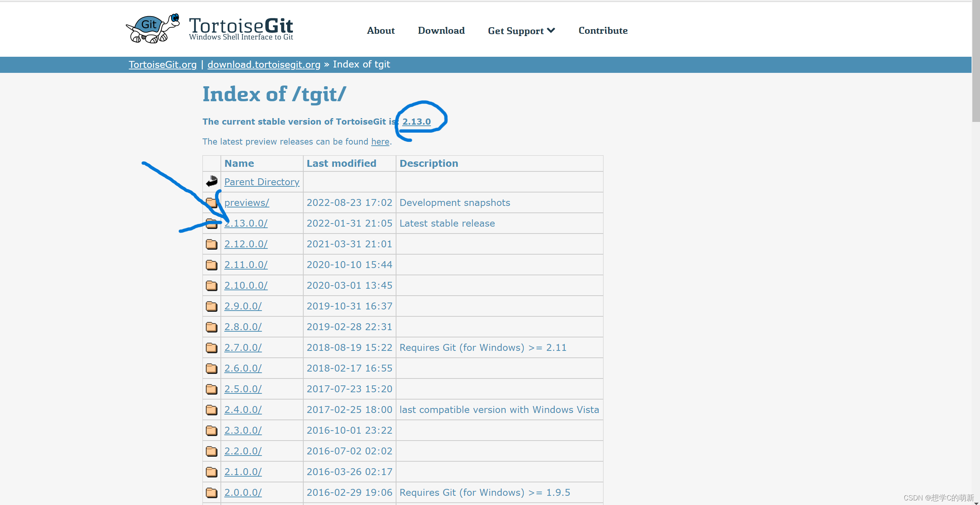Open the 2.5.0.0/ directory link
Viewport: 980px width, 505px height.
(x=243, y=389)
